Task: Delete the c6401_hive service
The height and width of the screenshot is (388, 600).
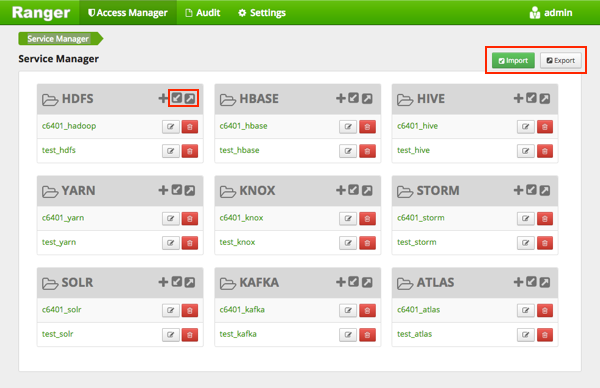Action: click(545, 127)
